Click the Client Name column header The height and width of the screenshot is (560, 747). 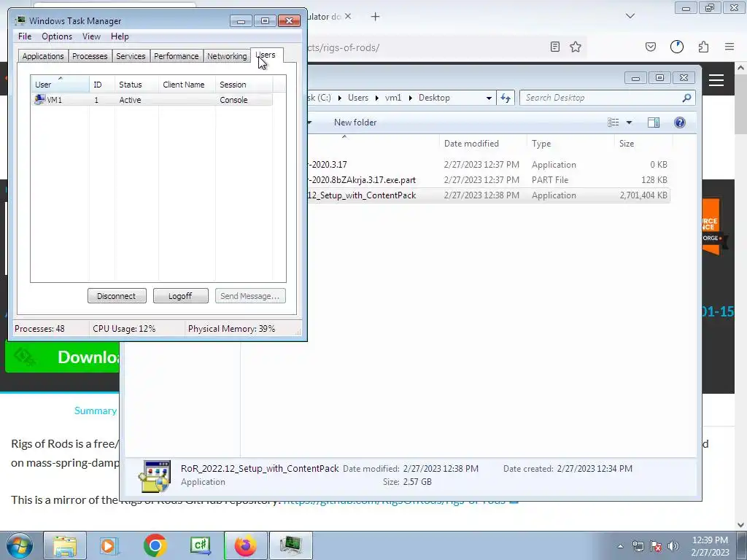(x=187, y=85)
